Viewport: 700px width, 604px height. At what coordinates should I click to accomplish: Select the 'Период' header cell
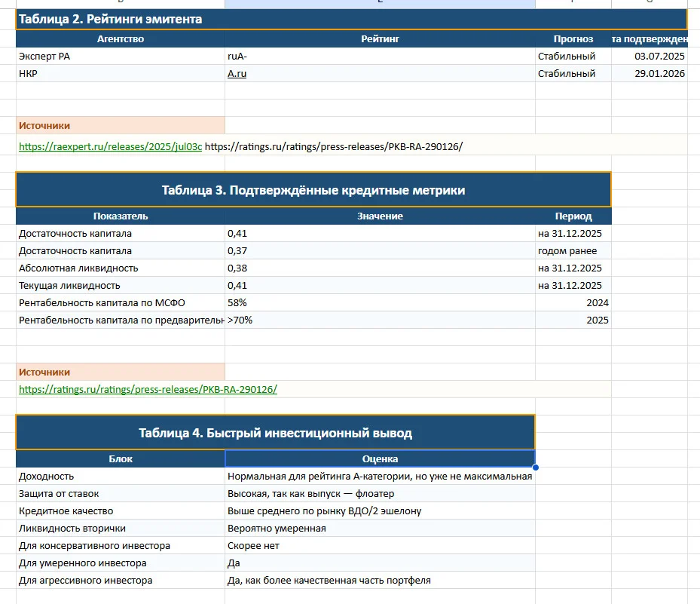click(573, 216)
